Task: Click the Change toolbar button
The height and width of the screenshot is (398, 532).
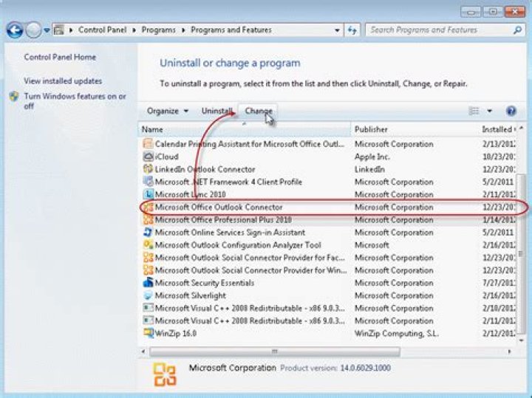Action: coord(259,111)
